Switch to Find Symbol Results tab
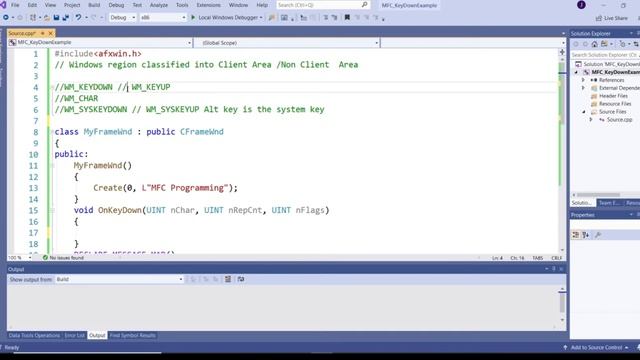The width and height of the screenshot is (640, 360). pyautogui.click(x=133, y=336)
